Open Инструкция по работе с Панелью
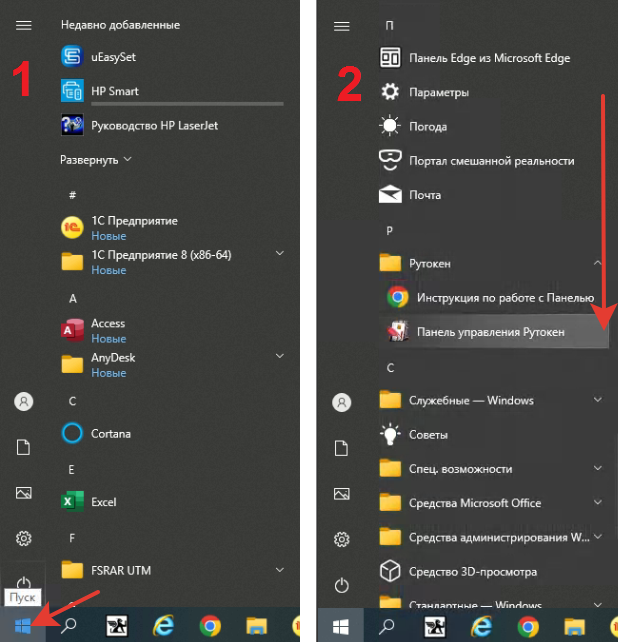 [490, 298]
